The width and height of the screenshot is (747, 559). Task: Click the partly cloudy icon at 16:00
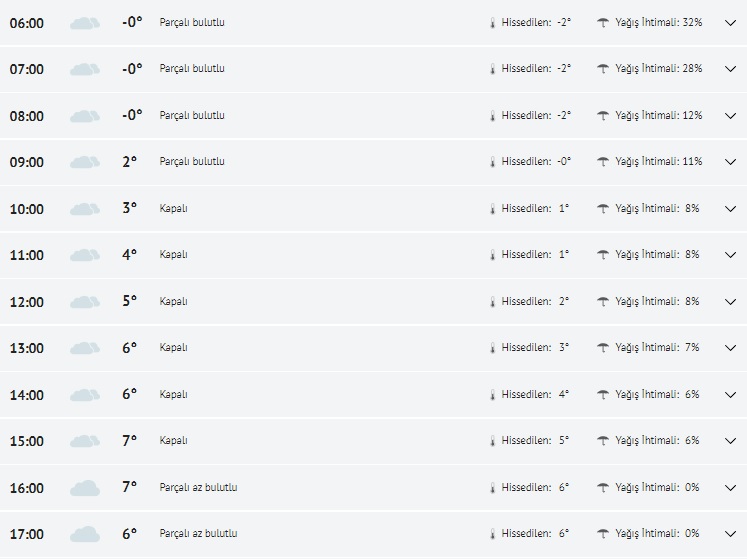pos(85,488)
